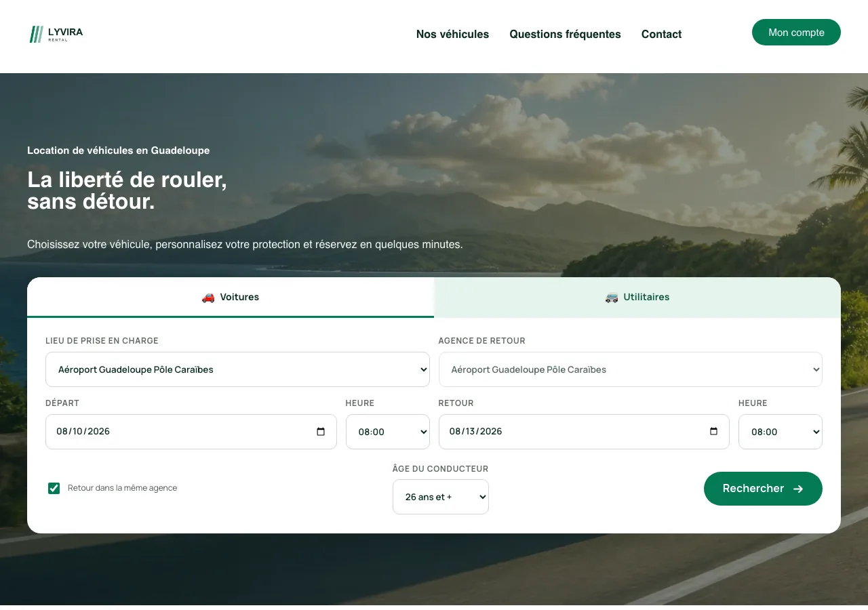Click 'Location de véhicules en Guadeloupe' text

119,150
